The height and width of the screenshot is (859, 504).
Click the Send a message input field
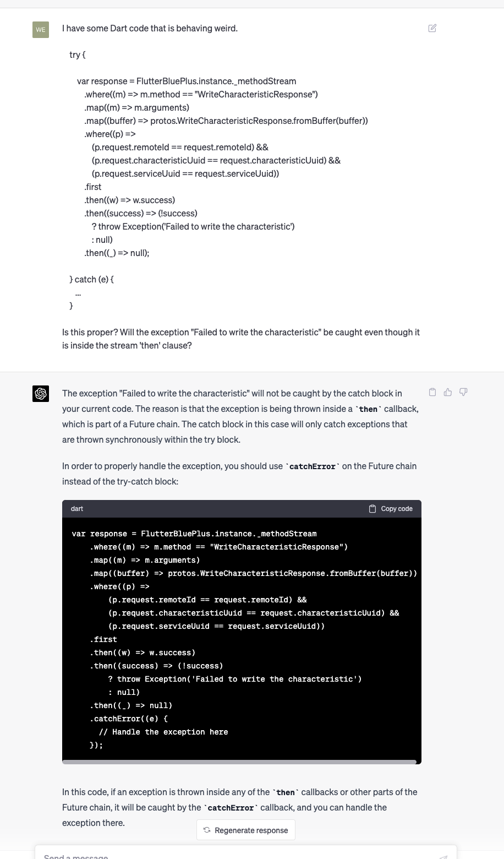(x=220, y=855)
